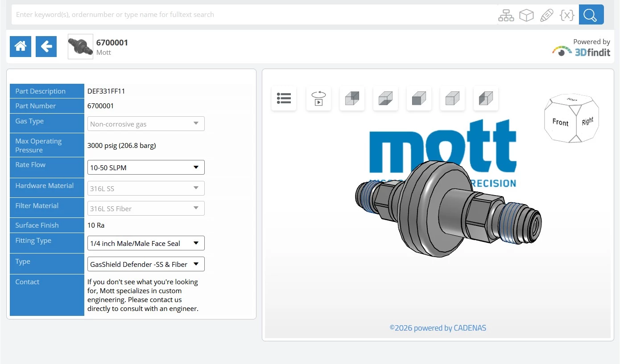The image size is (620, 364).
Task: Open the sketch search pencil icon
Action: click(x=547, y=15)
